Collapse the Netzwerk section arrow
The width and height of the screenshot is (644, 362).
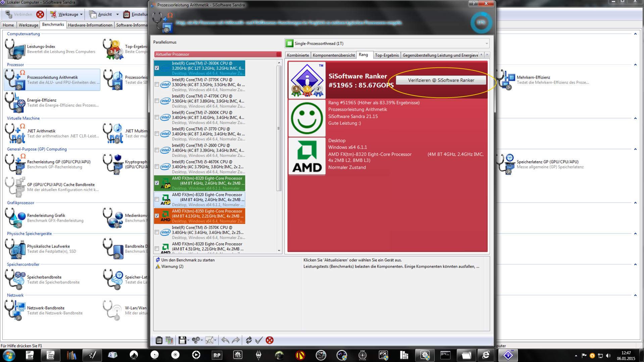[635, 296]
